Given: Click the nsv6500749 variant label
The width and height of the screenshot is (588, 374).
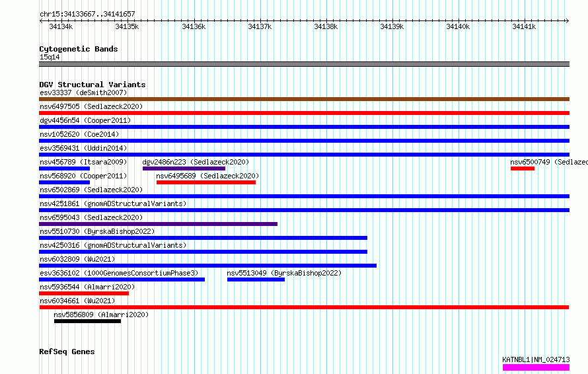Looking at the screenshot, I should pyautogui.click(x=549, y=162).
